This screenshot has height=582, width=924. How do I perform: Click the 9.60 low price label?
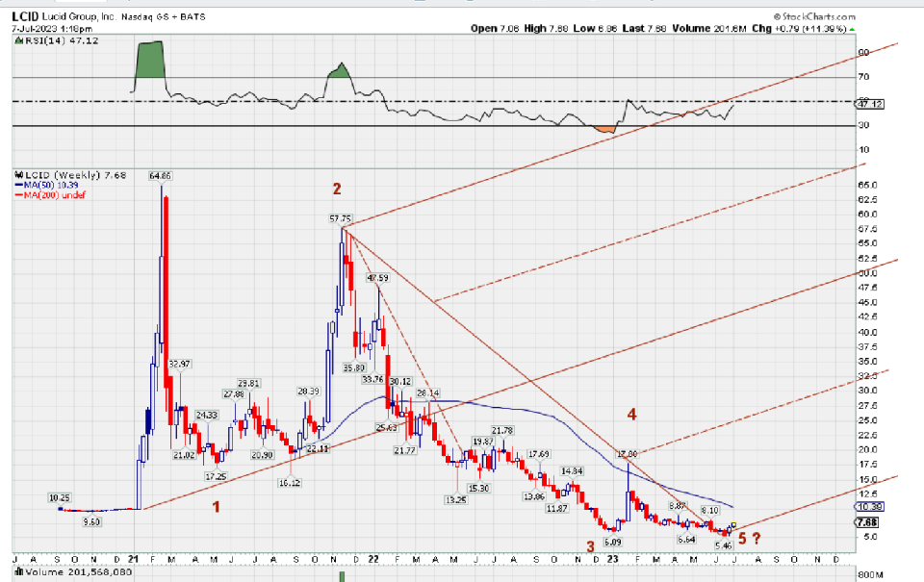pyautogui.click(x=91, y=521)
